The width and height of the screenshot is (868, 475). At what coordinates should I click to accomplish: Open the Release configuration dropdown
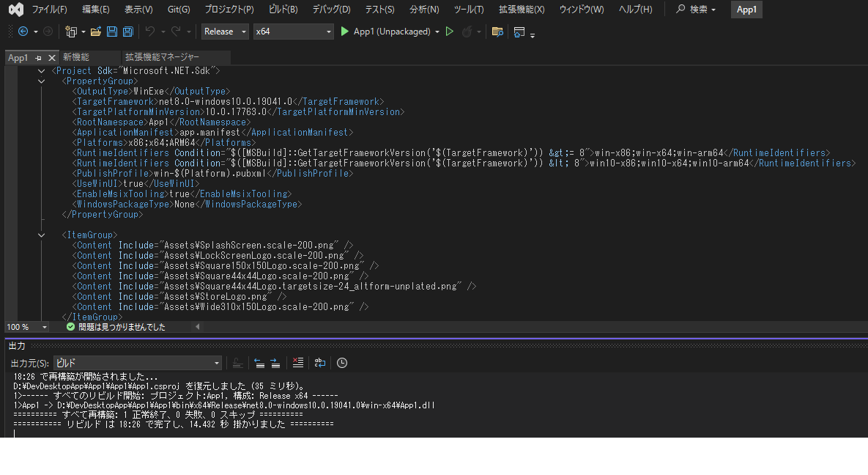coord(224,32)
